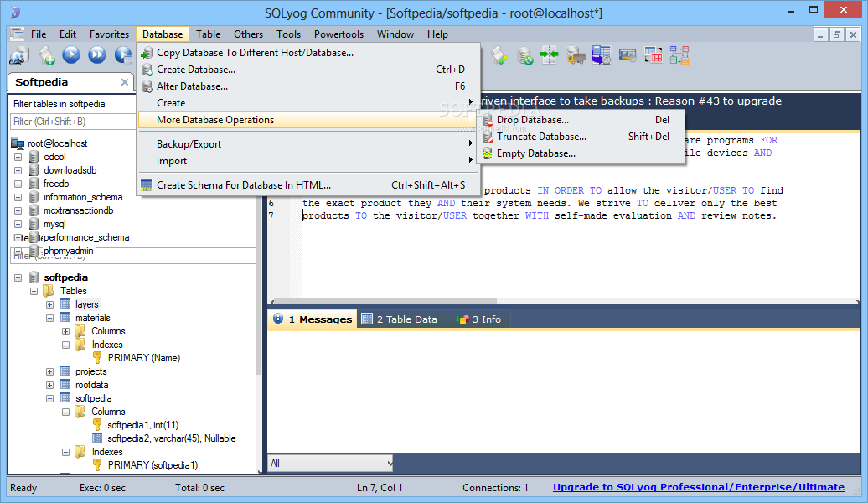
Task: Click the Filter tables input field
Action: click(x=73, y=122)
